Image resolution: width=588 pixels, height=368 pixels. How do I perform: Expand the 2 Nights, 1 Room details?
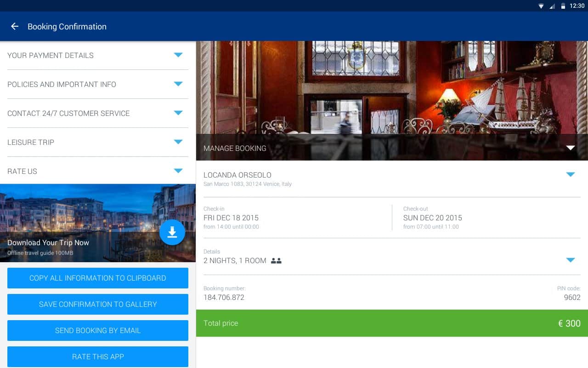point(570,260)
